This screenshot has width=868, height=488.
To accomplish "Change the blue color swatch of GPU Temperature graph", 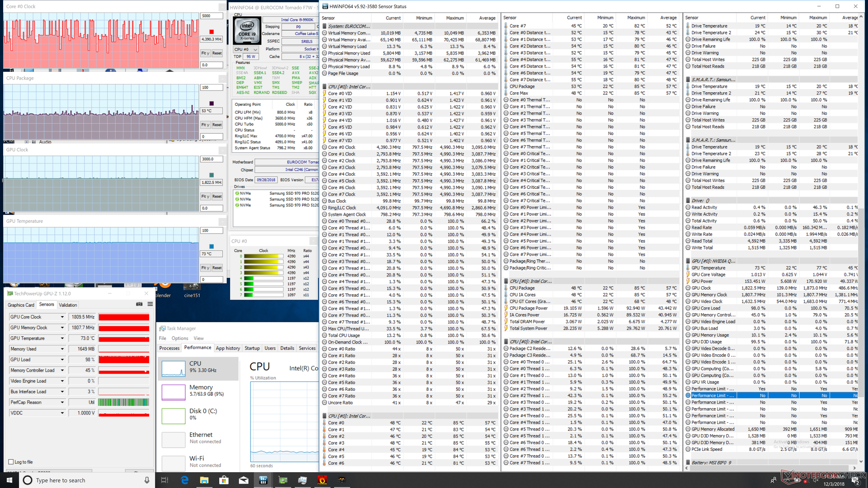I will click(211, 246).
